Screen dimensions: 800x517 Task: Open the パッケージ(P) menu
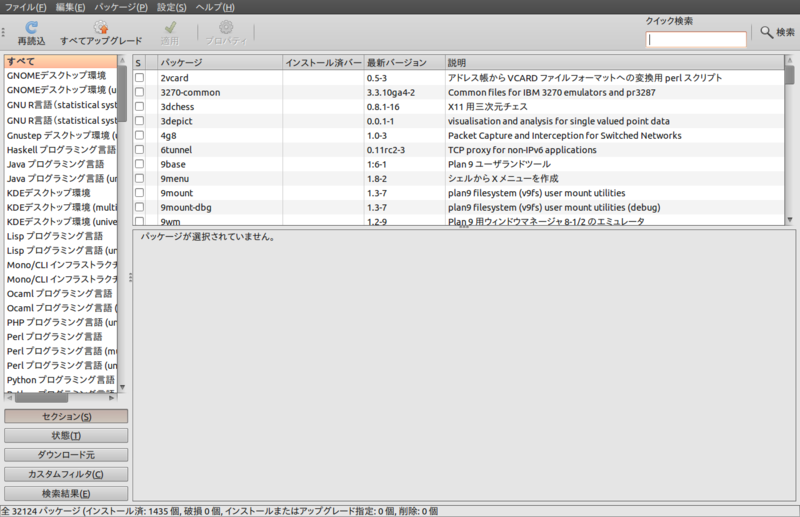(x=121, y=7)
